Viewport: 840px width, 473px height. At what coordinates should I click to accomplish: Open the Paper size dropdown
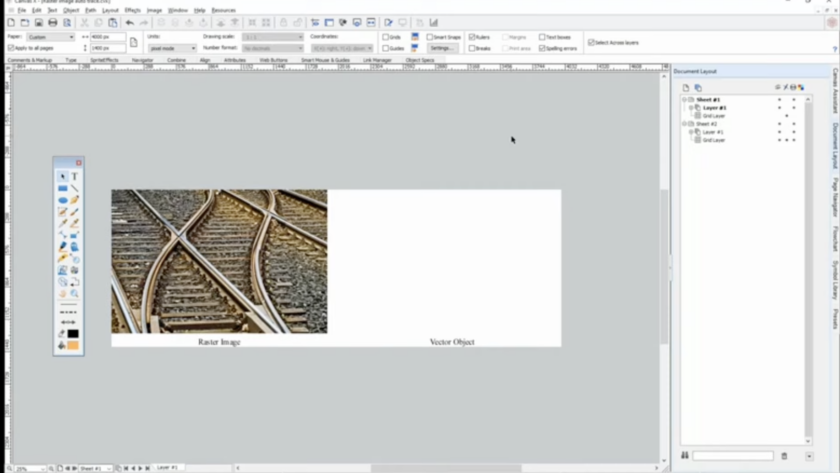[x=50, y=37]
